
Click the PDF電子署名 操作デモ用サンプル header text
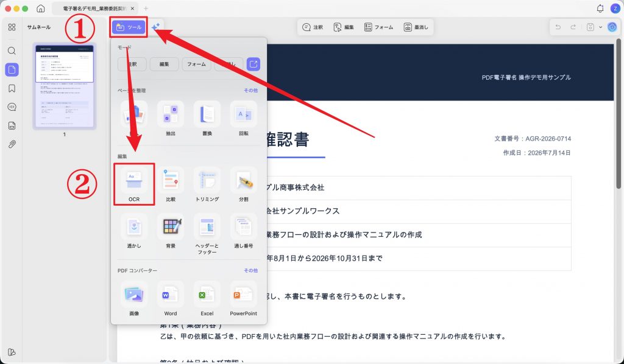[x=526, y=77]
